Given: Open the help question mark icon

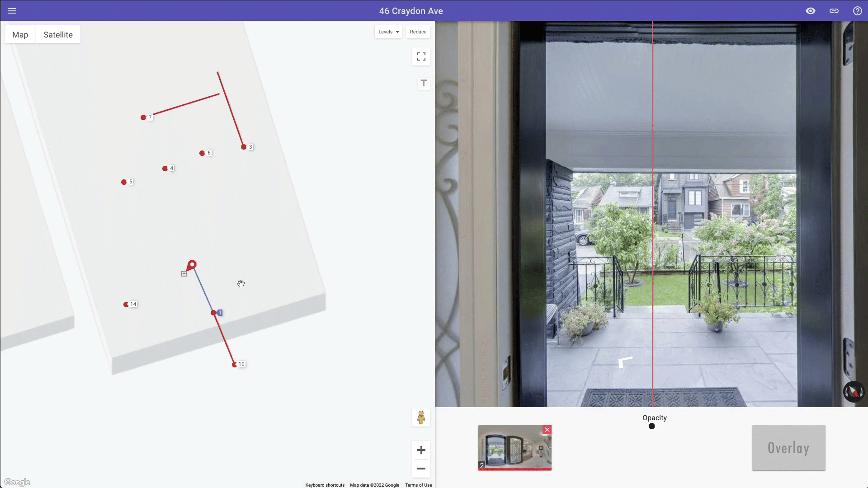Looking at the screenshot, I should click(x=857, y=11).
